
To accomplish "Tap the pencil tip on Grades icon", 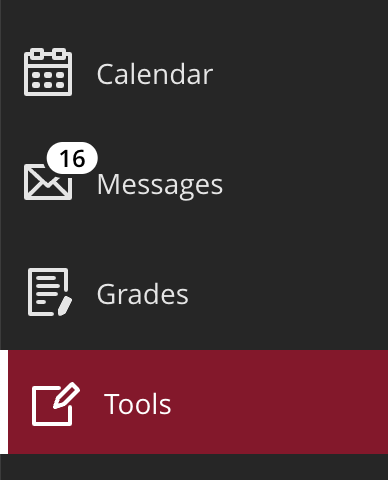I will click(x=65, y=306).
